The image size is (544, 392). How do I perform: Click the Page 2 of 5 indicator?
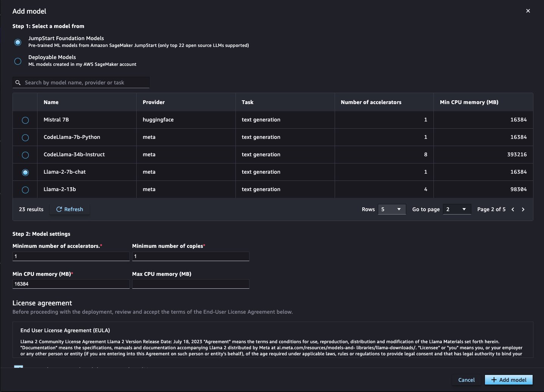[x=491, y=209]
